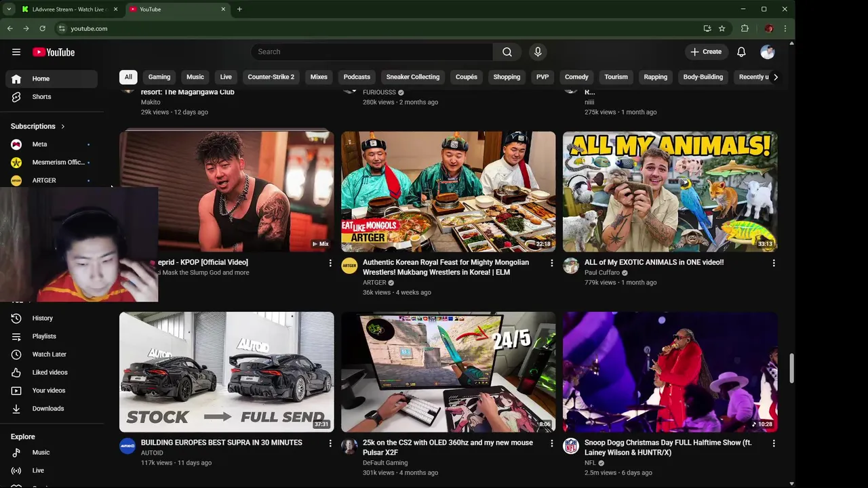This screenshot has height=488, width=868.
Task: Open Authentic Korean Royal Feast video title
Action: [x=446, y=267]
